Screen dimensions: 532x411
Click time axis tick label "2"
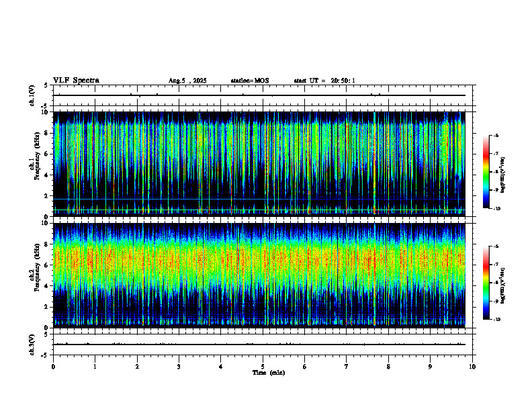pyautogui.click(x=137, y=367)
